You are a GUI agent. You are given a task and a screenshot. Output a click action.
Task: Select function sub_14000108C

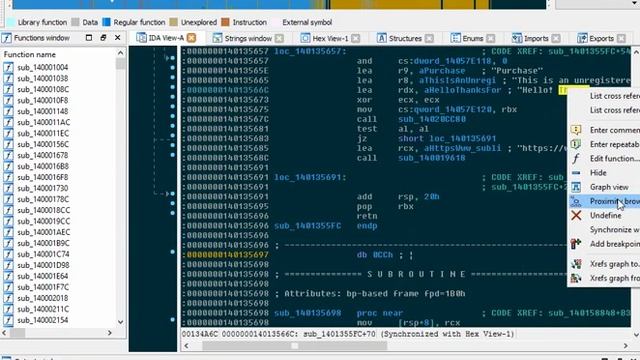[x=43, y=89]
